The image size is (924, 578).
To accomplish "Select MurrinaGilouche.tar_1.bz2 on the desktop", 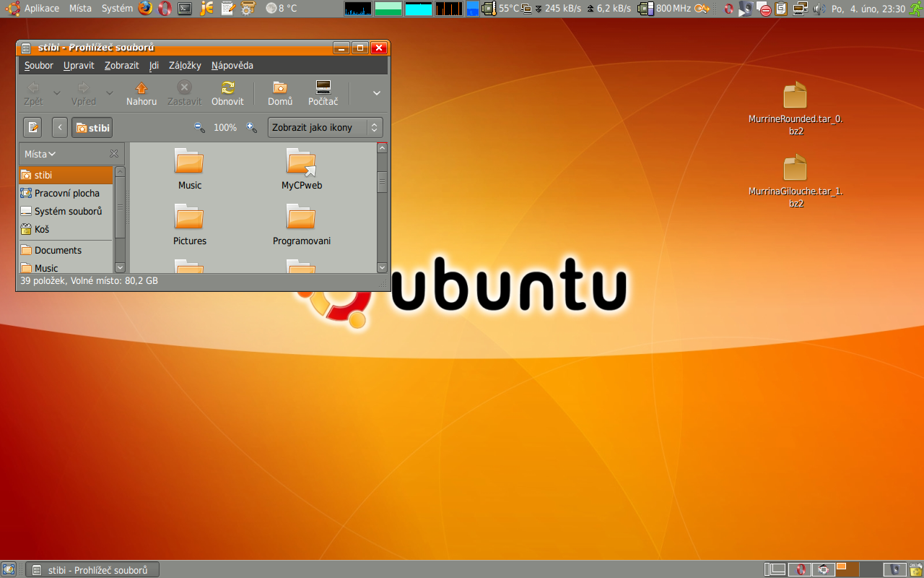I will coord(796,181).
